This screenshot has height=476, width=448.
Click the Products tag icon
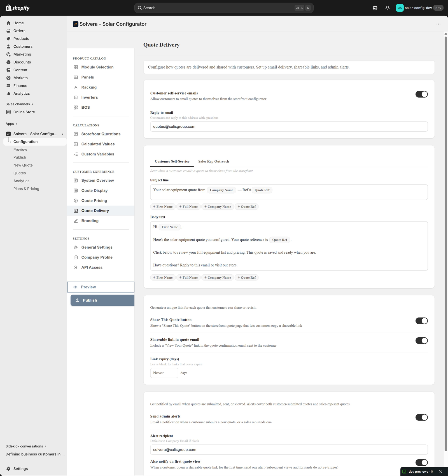8,39
